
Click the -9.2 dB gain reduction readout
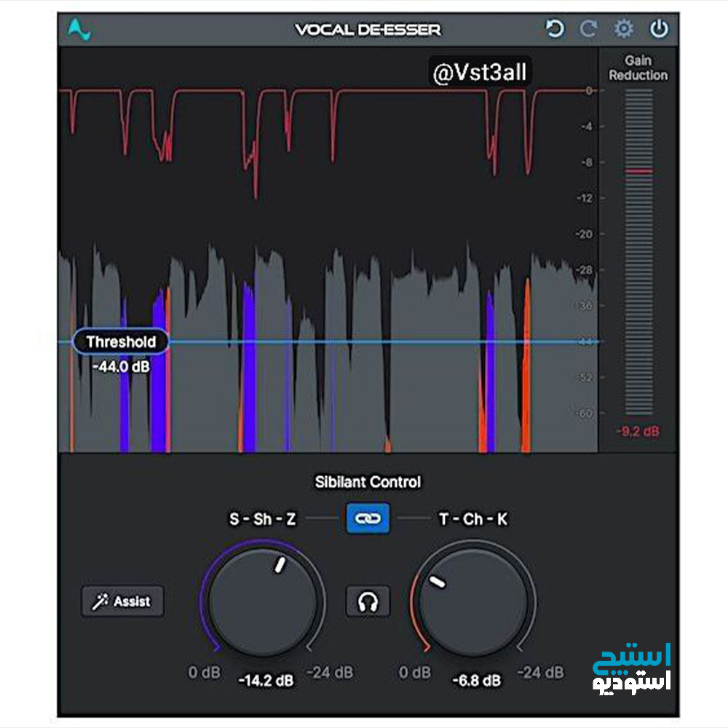[x=638, y=431]
